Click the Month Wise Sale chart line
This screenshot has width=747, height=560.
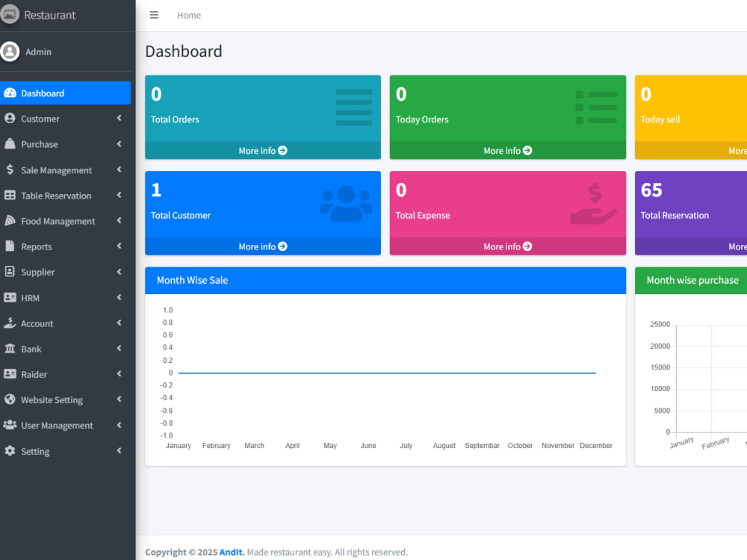(387, 373)
